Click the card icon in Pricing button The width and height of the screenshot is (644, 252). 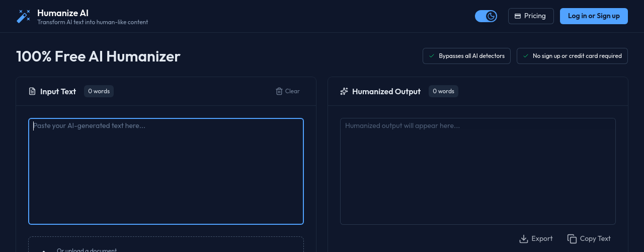point(518,16)
